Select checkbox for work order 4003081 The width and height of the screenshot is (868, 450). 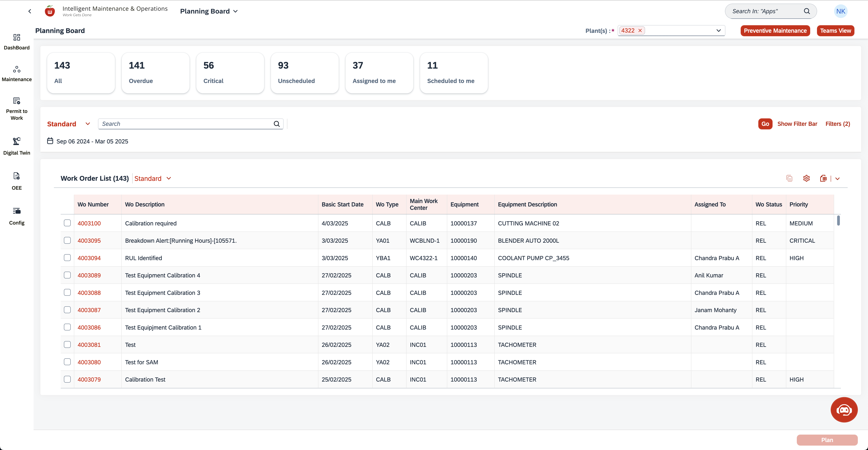(67, 344)
